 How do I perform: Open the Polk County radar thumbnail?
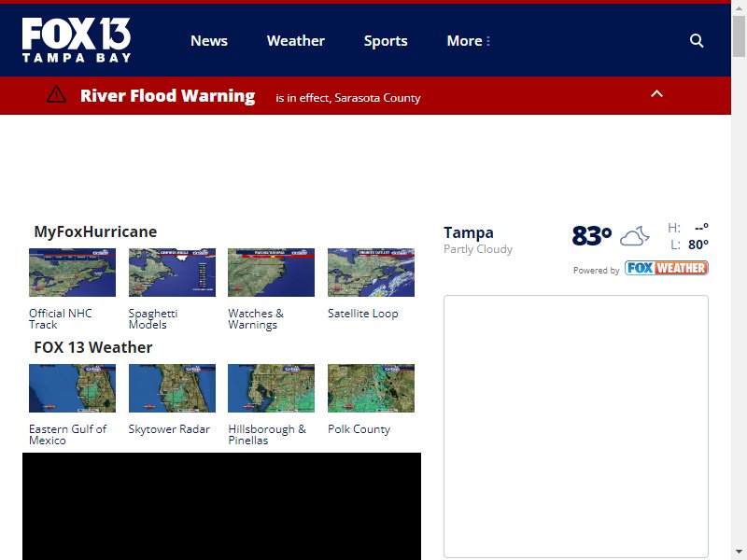pos(371,388)
